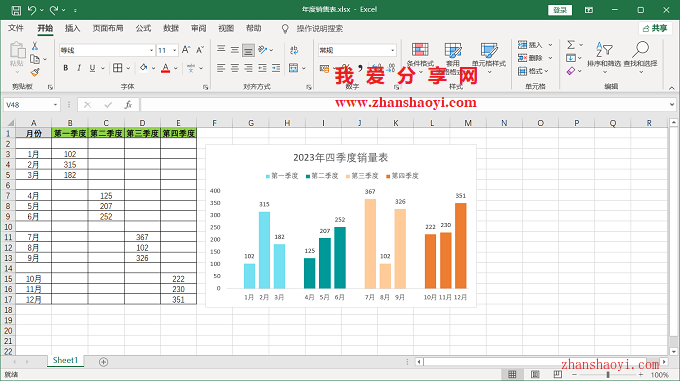The image size is (680, 381).
Task: Click the sign-in button in title bar
Action: click(560, 10)
